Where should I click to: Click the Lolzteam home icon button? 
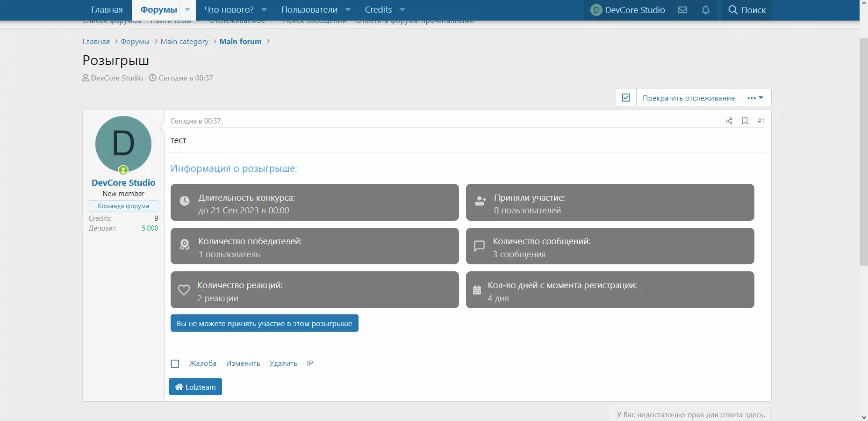tap(195, 387)
